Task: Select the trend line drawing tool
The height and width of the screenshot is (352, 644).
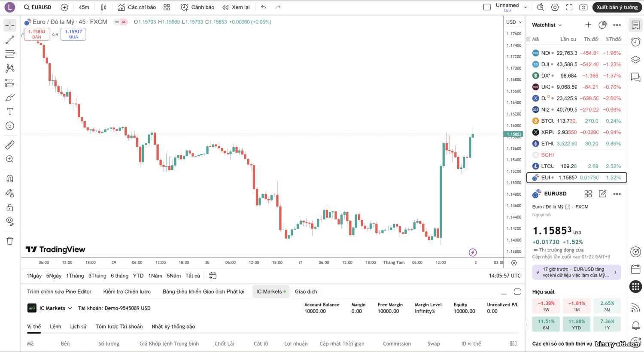Action: (x=10, y=40)
